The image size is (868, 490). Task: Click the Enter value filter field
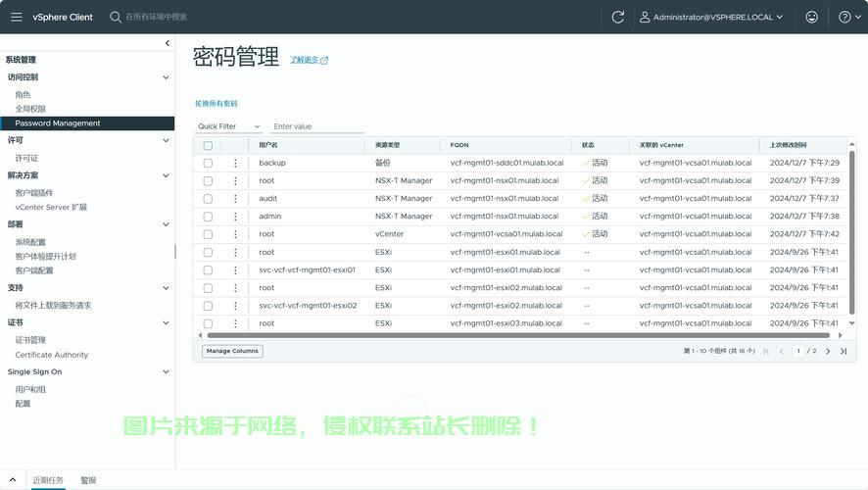coord(317,126)
